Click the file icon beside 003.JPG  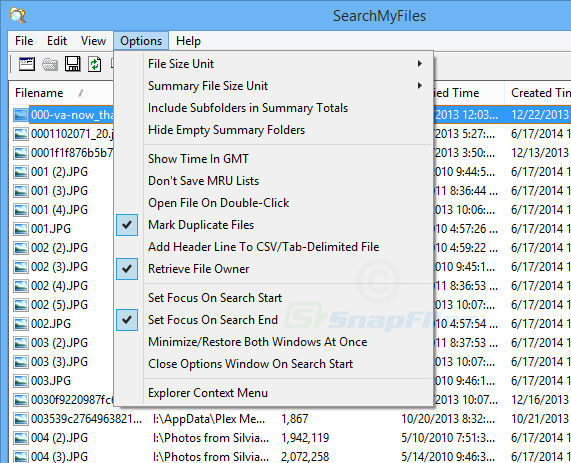click(21, 381)
